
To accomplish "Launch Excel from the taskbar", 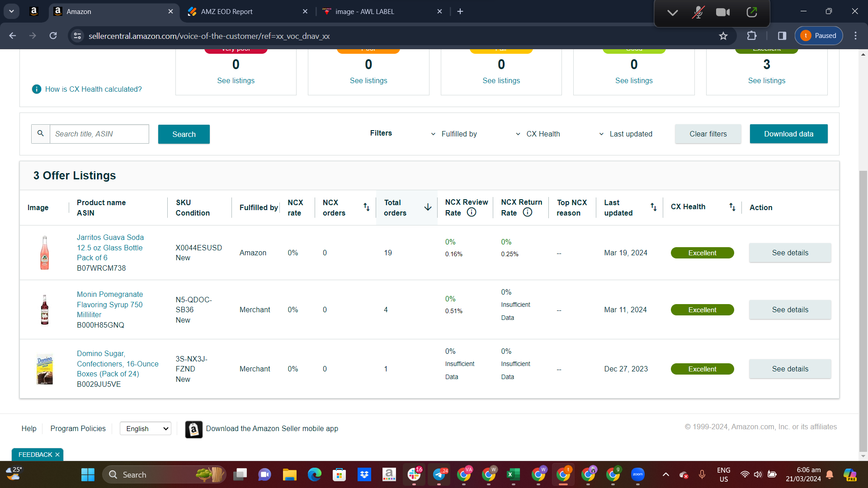I will click(x=513, y=475).
